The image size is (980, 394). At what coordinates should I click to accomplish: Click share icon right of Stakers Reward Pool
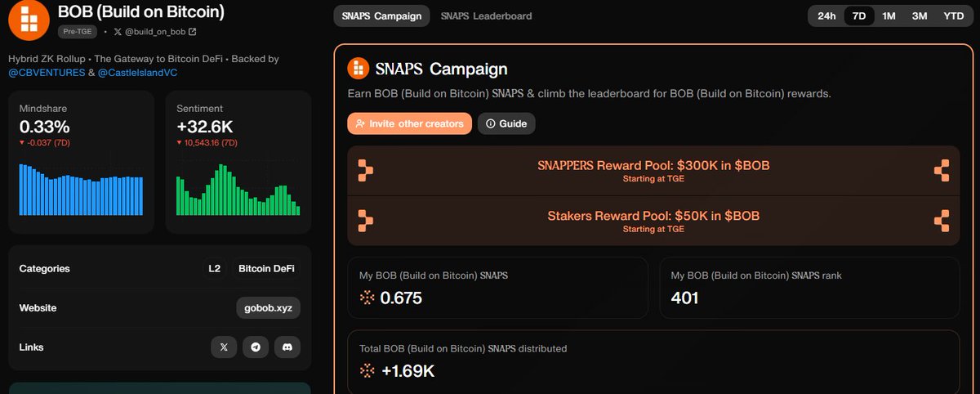coord(942,221)
